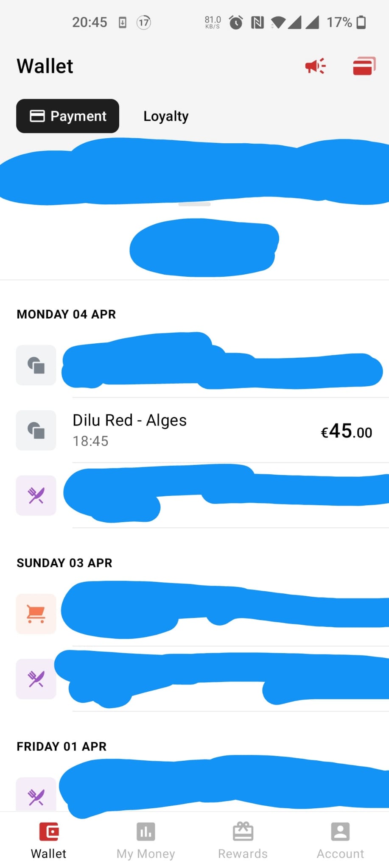Open the red stacked cards icon
The height and width of the screenshot is (868, 389).
click(x=364, y=66)
